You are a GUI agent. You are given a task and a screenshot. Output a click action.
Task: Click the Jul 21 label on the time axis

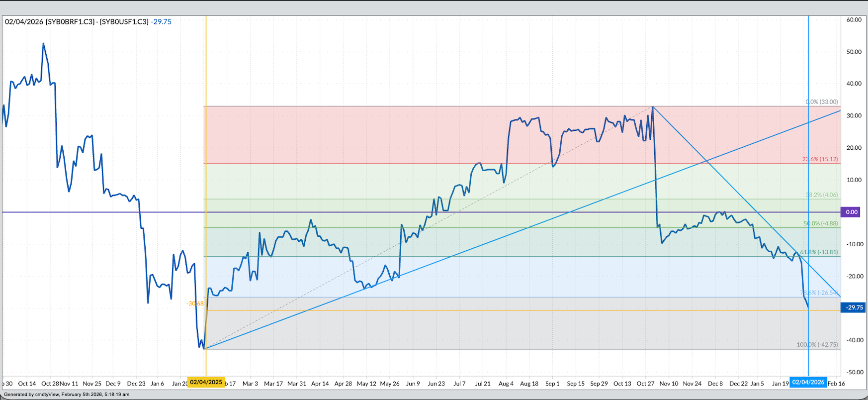tap(482, 384)
